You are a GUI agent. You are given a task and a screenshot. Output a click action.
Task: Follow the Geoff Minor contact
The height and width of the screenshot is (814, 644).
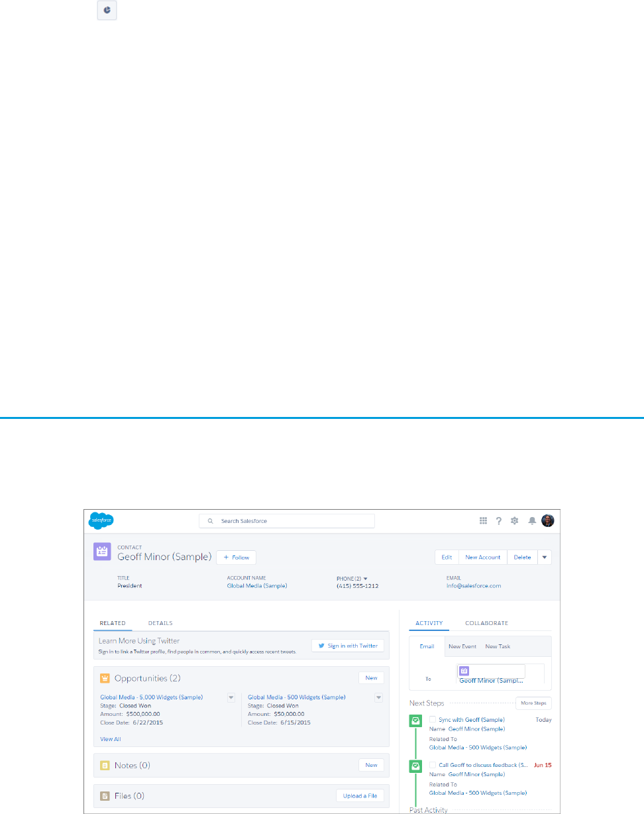pos(236,557)
